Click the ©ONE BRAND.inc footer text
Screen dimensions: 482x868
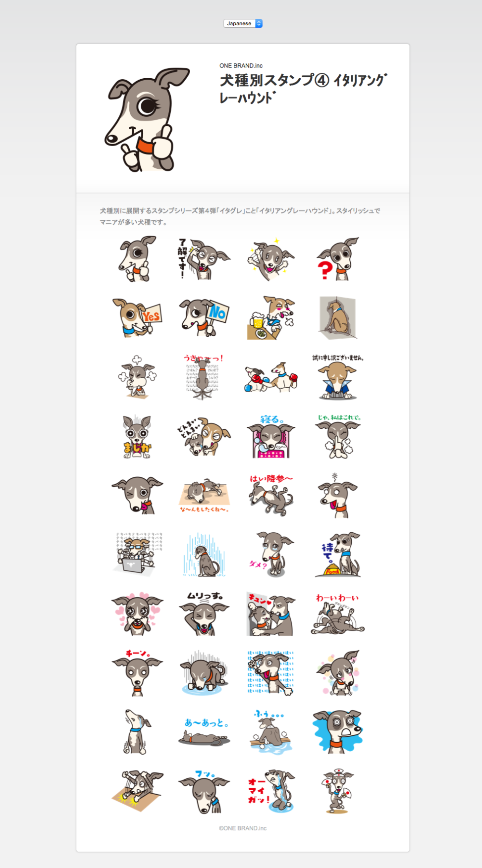243,828
